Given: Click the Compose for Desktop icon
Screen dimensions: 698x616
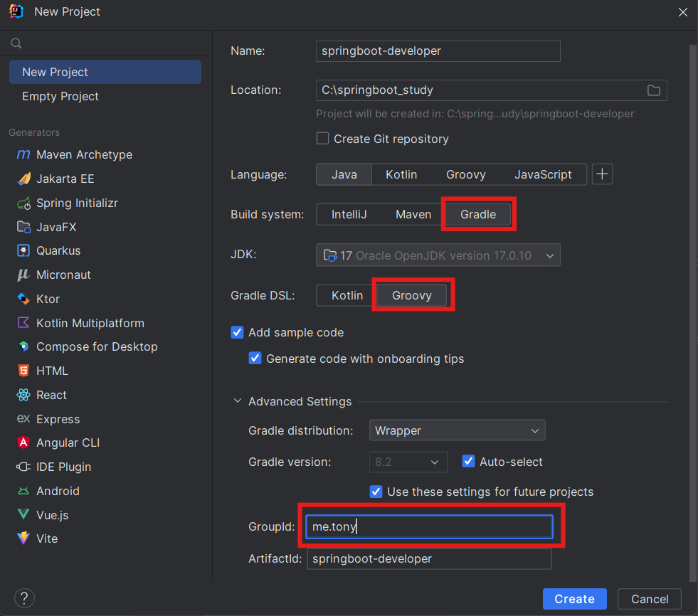Looking at the screenshot, I should tap(23, 346).
